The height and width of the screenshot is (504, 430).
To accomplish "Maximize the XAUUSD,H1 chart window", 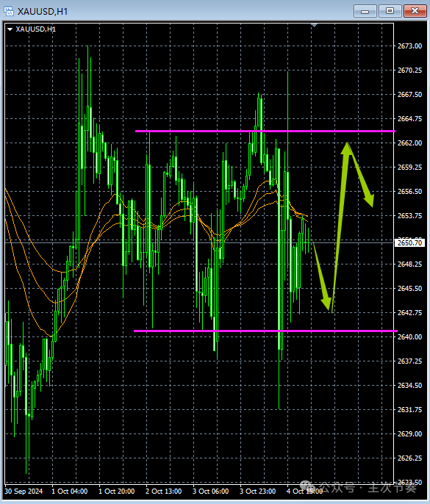I will 390,11.
